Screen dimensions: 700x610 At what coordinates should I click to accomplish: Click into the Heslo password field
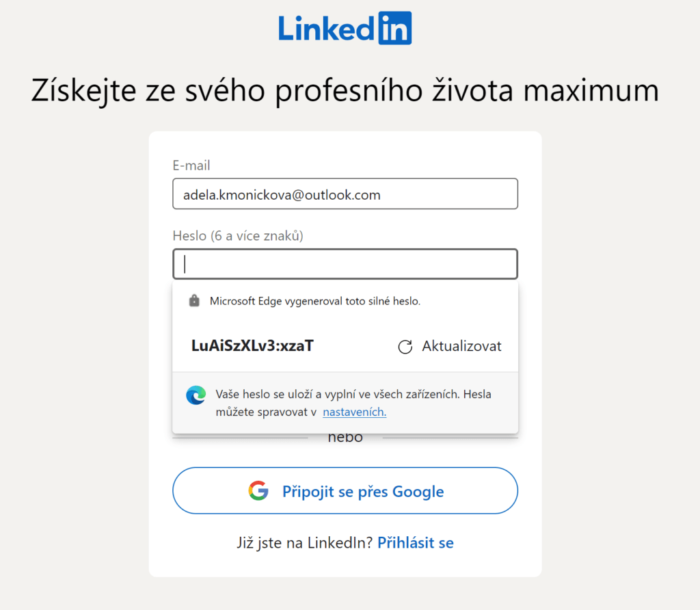pyautogui.click(x=345, y=264)
